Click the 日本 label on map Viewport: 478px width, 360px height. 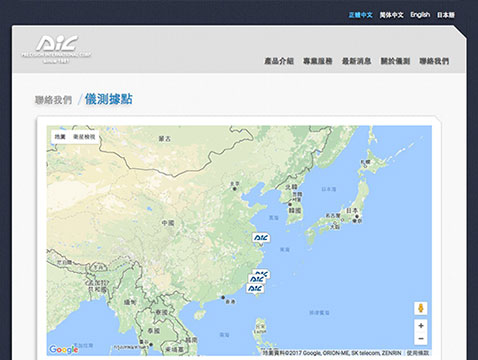click(352, 211)
